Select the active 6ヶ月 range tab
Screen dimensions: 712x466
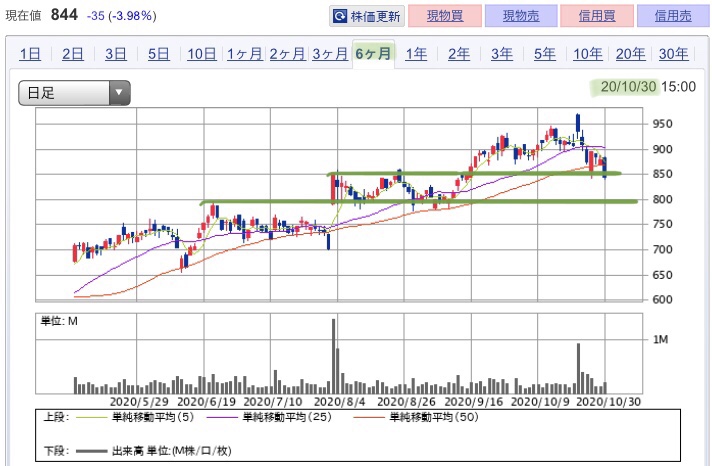point(373,54)
